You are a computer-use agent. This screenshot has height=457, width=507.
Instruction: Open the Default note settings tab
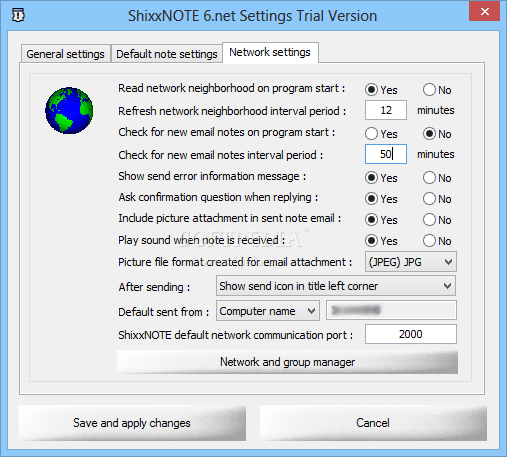point(167,54)
